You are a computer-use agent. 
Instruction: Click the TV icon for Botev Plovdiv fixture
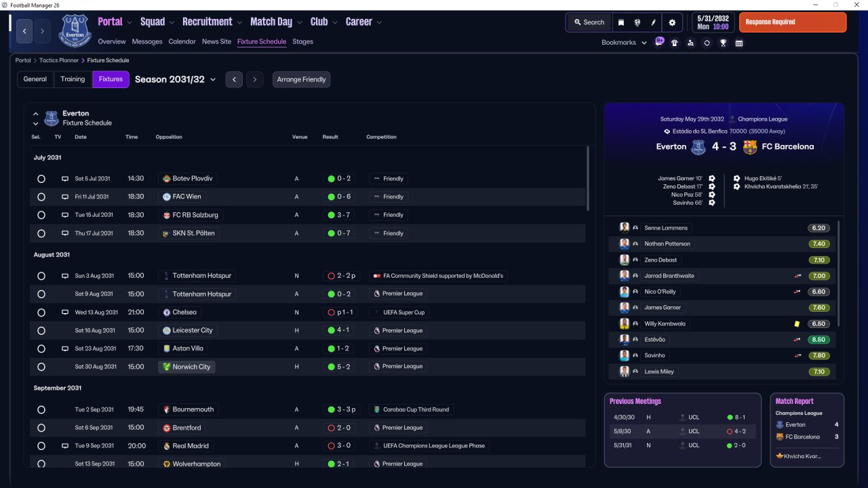pyautogui.click(x=65, y=179)
